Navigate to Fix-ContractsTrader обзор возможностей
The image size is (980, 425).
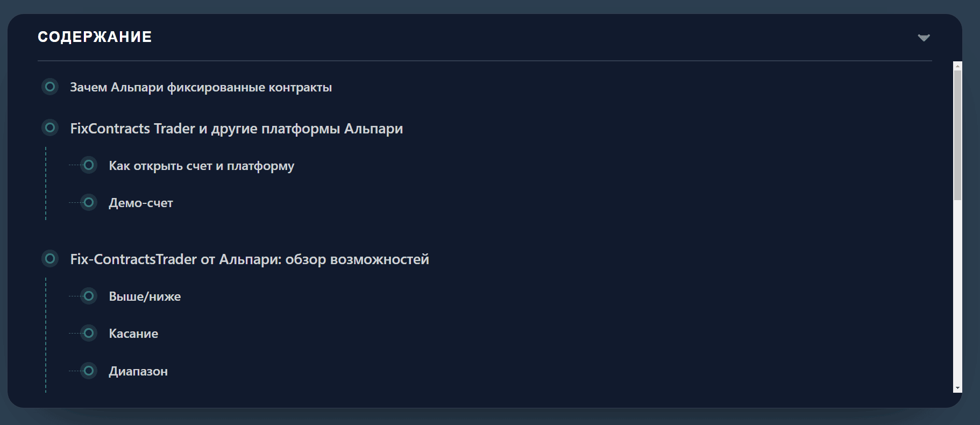tap(250, 259)
